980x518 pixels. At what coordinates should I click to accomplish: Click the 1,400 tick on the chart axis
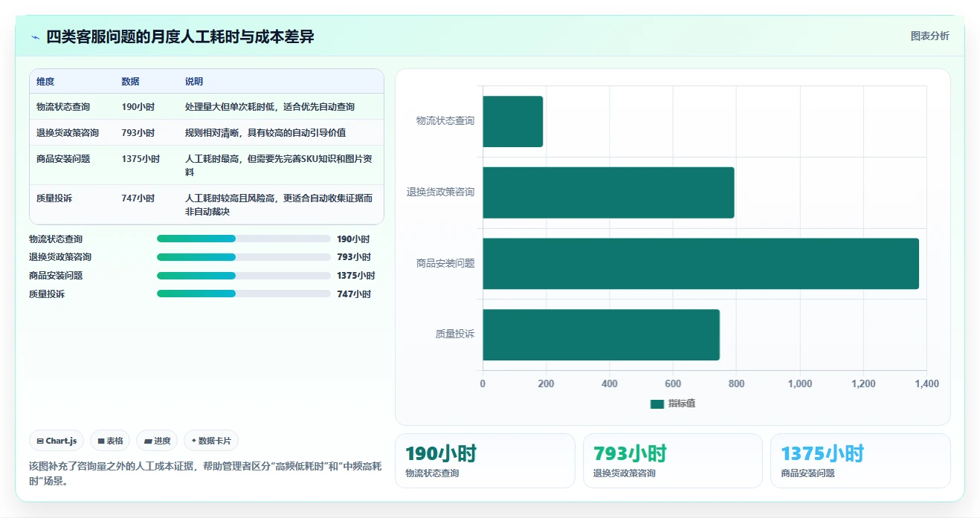tap(926, 384)
